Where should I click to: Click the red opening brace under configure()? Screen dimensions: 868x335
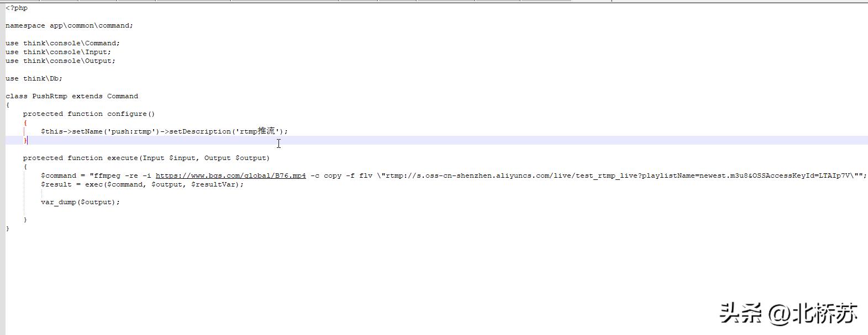[x=25, y=123]
